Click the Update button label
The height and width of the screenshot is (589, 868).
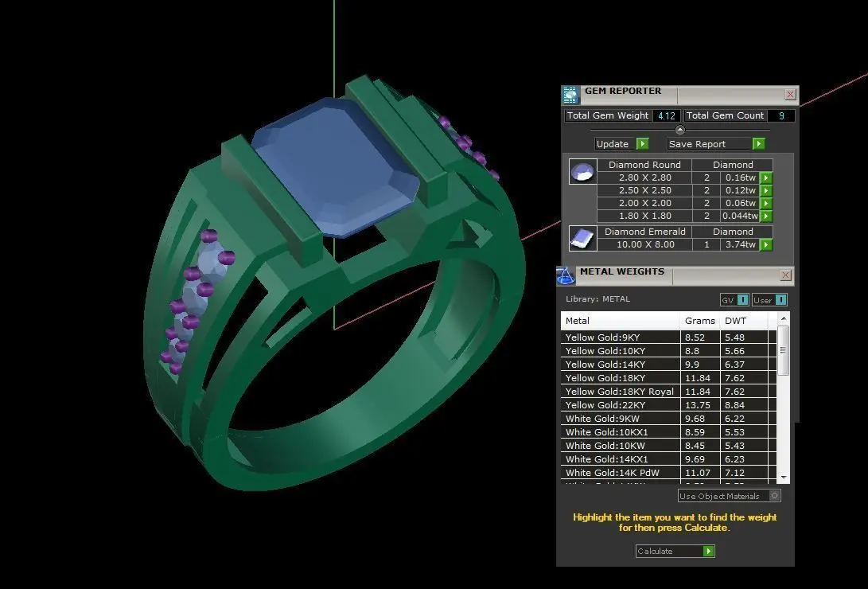click(614, 144)
